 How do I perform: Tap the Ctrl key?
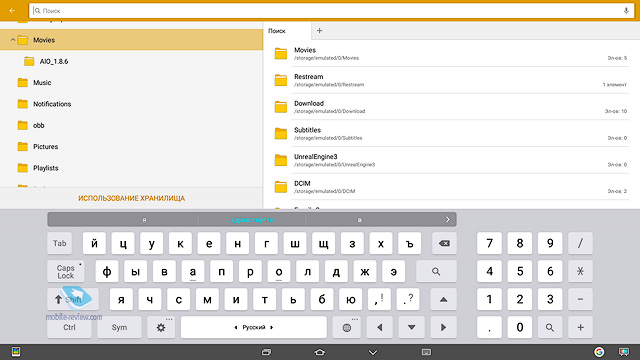69,327
